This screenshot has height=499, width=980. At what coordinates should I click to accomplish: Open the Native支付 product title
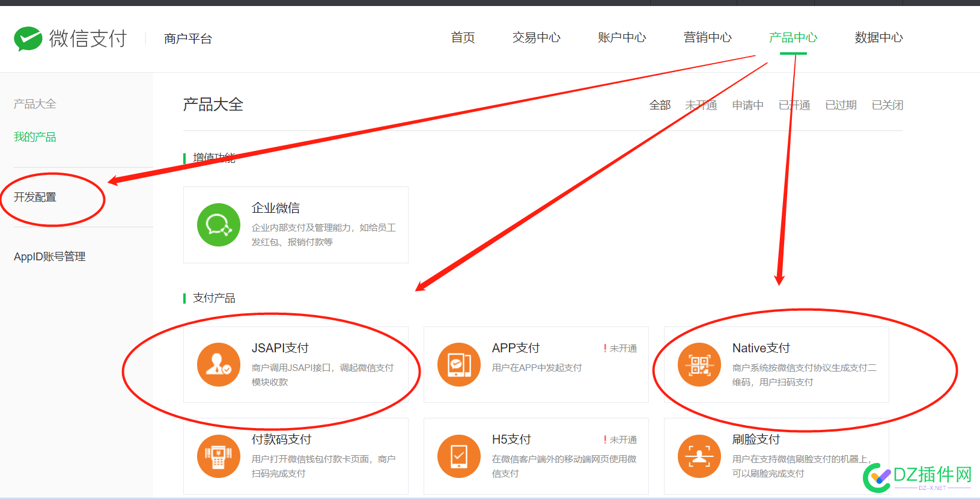761,348
